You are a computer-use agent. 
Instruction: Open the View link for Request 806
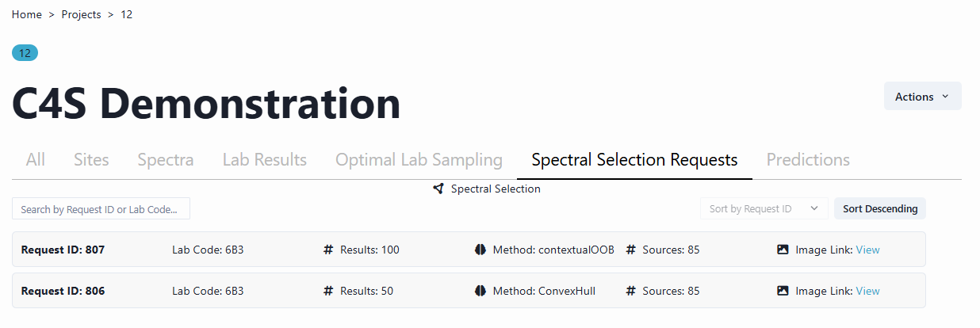[867, 291]
